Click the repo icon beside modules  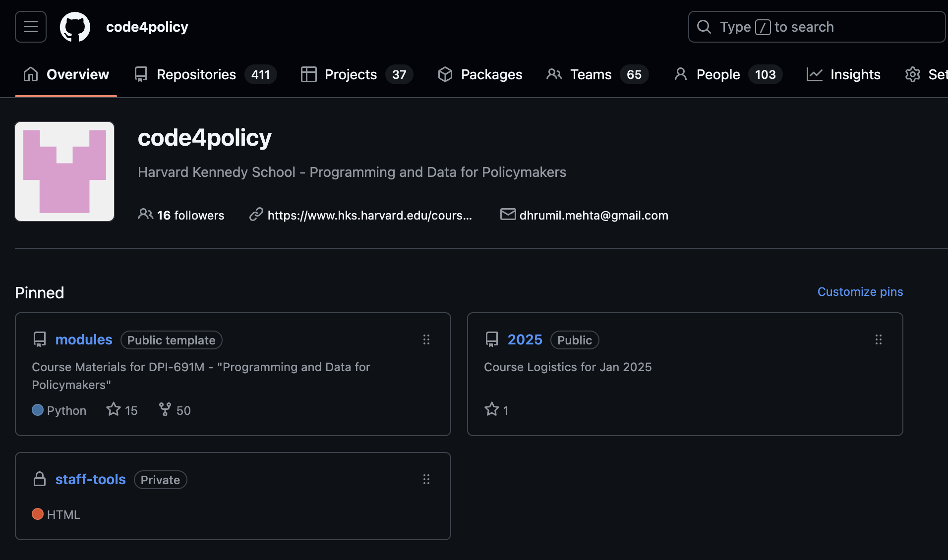tap(40, 339)
